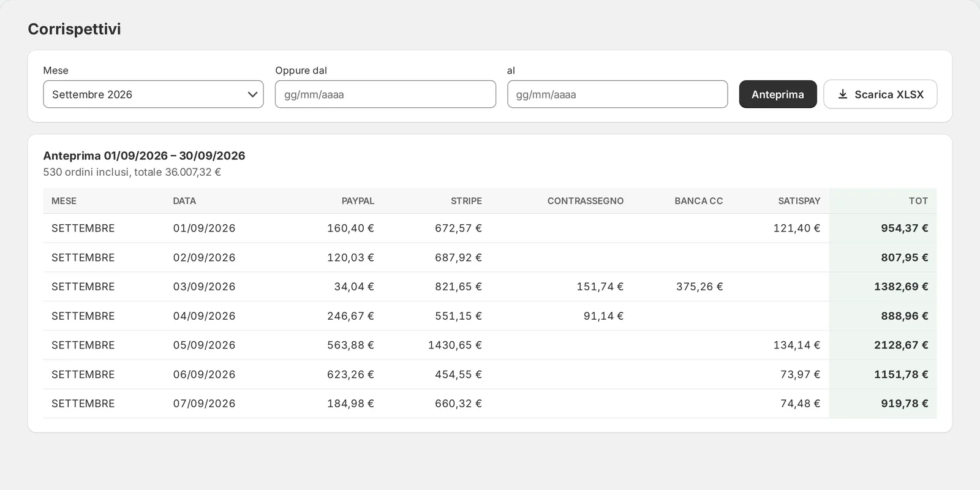Screen dimensions: 980x490
Task: Click the STRIPE column header
Action: click(466, 201)
